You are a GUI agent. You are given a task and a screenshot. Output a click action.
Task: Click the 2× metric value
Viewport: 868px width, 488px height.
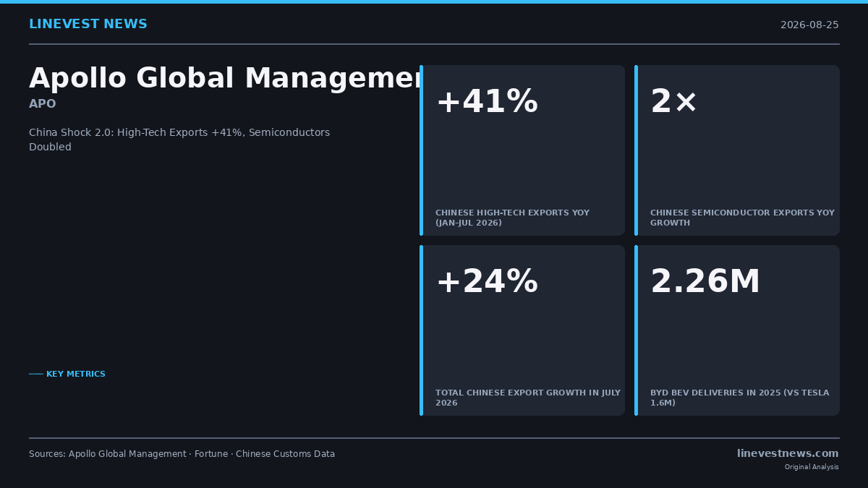[x=673, y=102]
